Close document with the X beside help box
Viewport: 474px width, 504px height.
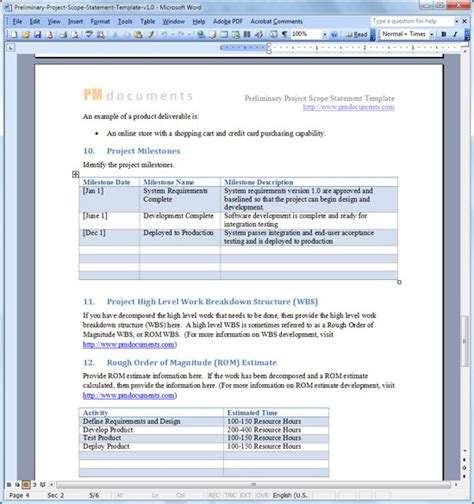(x=465, y=21)
